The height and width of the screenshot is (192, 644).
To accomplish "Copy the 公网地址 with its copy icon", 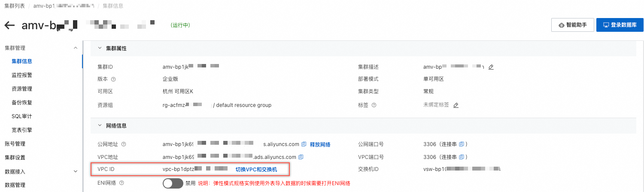I will tap(304, 144).
